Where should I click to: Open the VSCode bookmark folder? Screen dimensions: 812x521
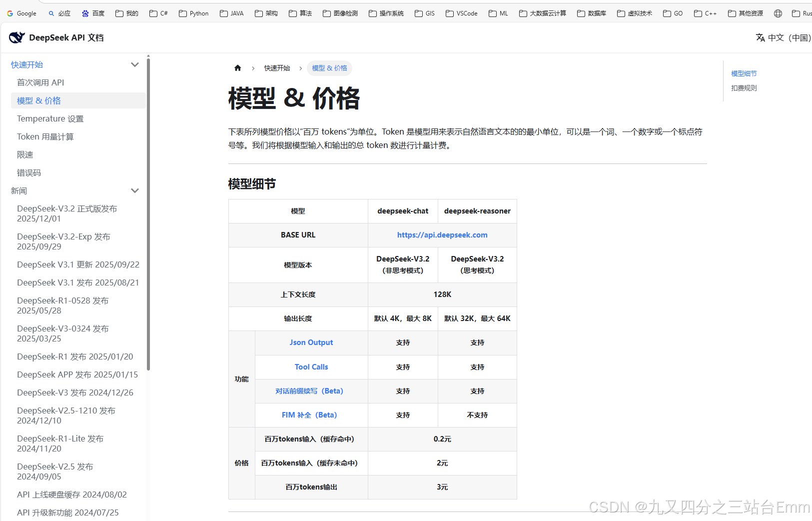click(x=462, y=13)
